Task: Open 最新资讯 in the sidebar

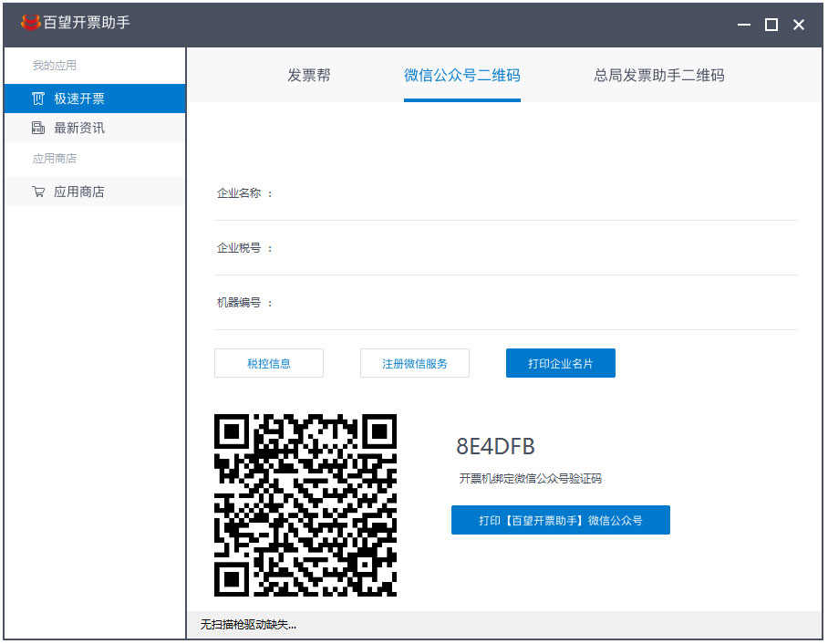Action: [x=95, y=128]
